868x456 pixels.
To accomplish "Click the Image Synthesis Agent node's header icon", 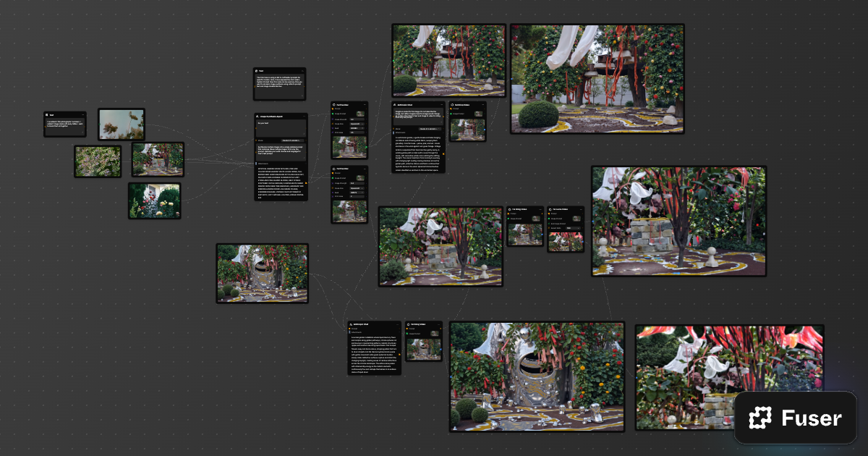I will (x=258, y=117).
